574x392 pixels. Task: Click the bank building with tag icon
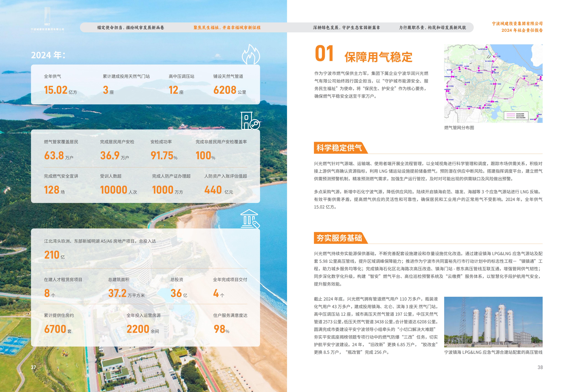250,219
